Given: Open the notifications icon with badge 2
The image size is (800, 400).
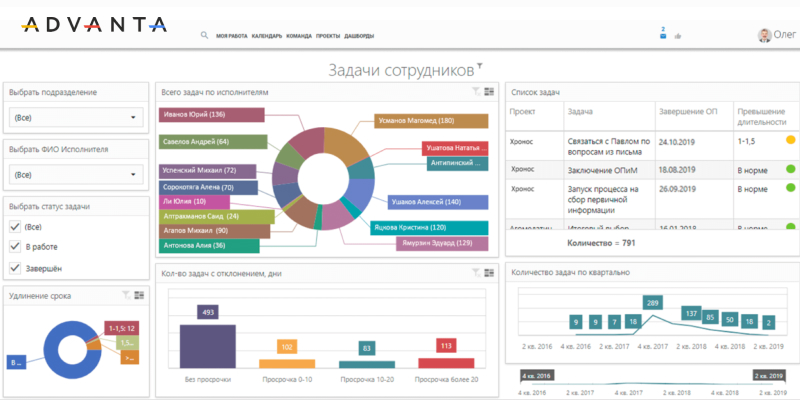Looking at the screenshot, I should tap(662, 35).
